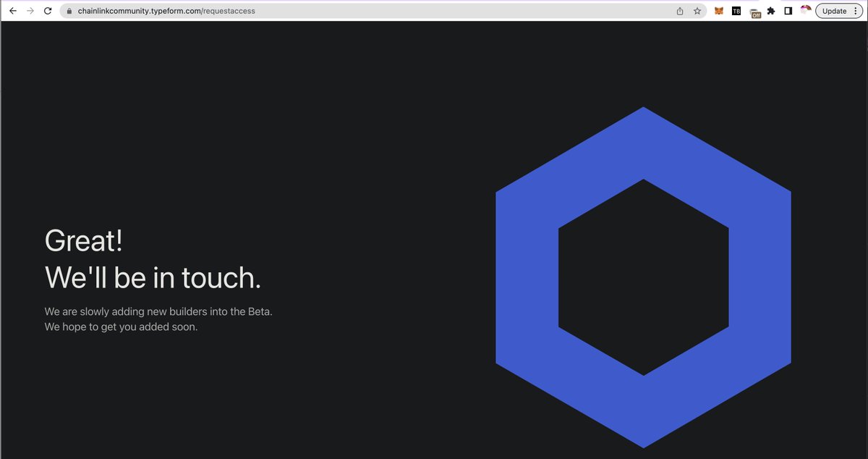Image resolution: width=868 pixels, height=459 pixels.
Task: Go back to the previous page
Action: pos(12,11)
